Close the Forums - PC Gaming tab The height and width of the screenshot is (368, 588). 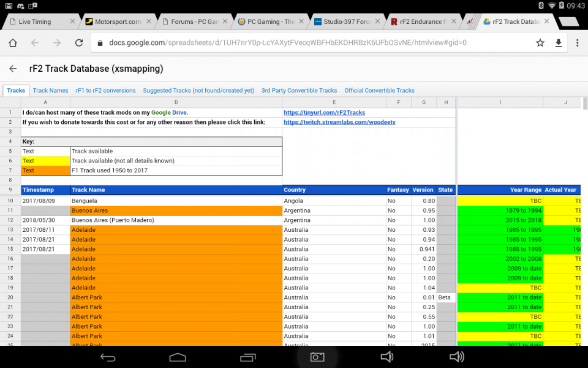(225, 21)
